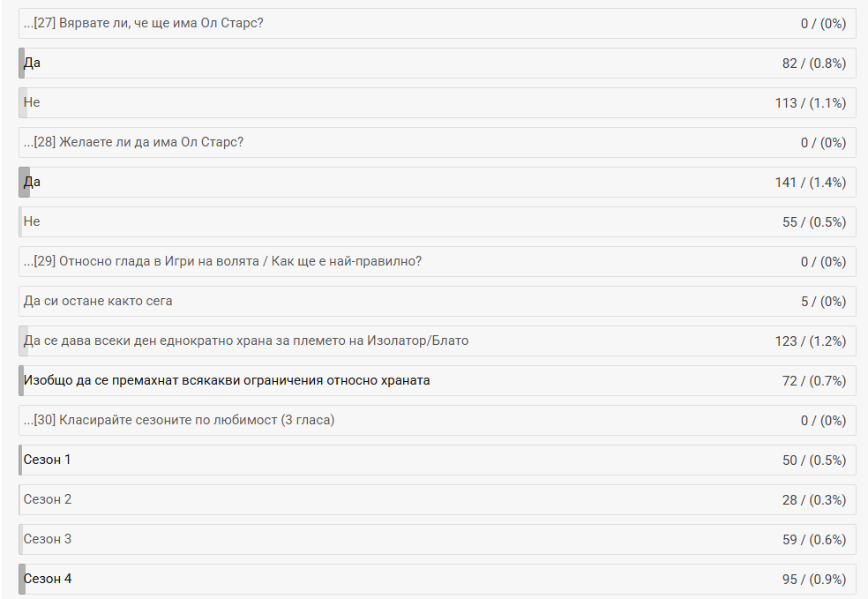Click the 123 / (1.2%) vote count
This screenshot has width=868, height=599.
pyautogui.click(x=810, y=341)
